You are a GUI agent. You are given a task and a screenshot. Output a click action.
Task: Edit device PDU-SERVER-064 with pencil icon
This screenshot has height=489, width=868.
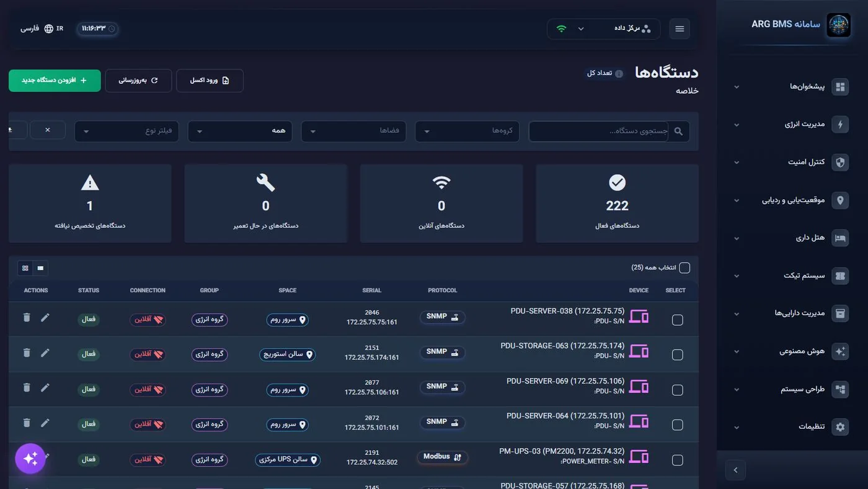[x=45, y=423]
